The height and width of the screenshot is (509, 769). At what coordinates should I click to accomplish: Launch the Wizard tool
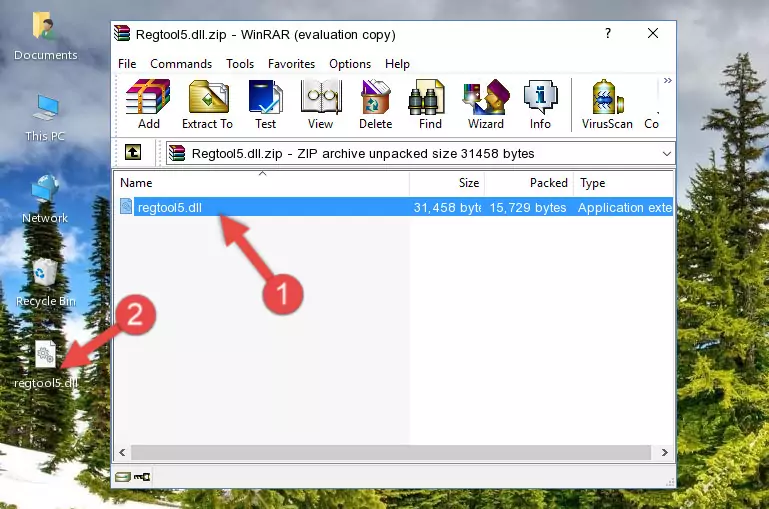(486, 104)
